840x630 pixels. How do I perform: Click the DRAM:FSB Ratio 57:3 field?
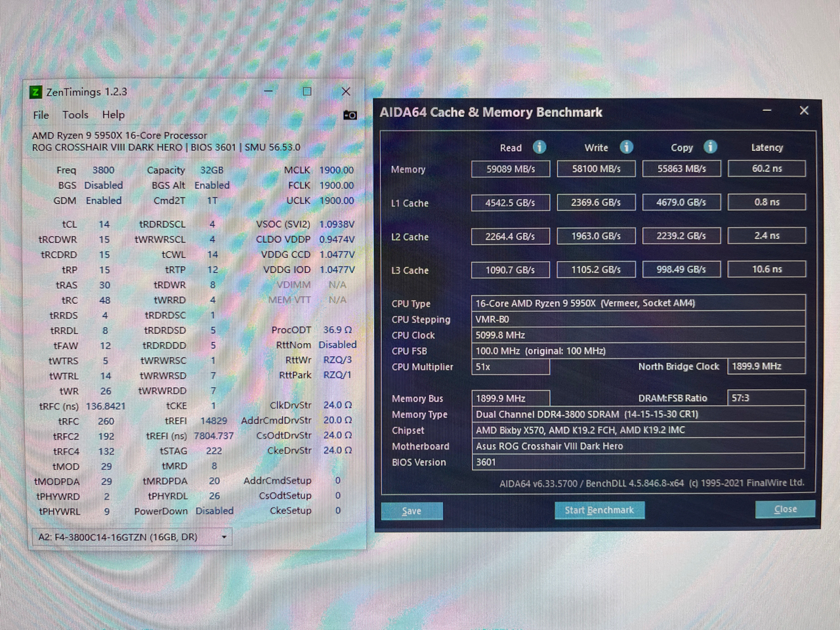766,398
